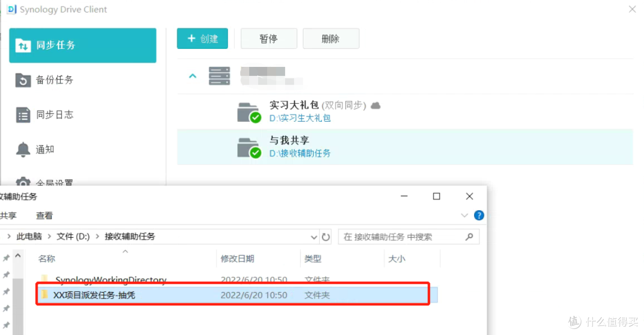Click 此电脑 in the address bar
The width and height of the screenshot is (644, 335).
click(x=29, y=236)
